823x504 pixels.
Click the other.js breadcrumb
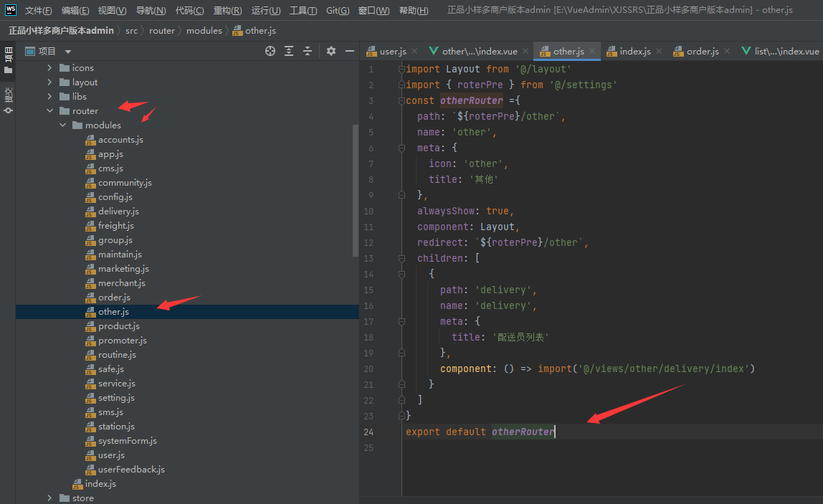(254, 30)
